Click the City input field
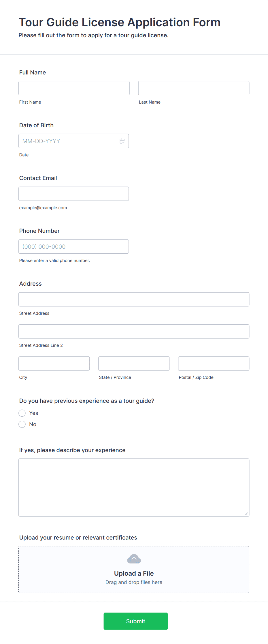This screenshot has width=268, height=644. coord(54,364)
